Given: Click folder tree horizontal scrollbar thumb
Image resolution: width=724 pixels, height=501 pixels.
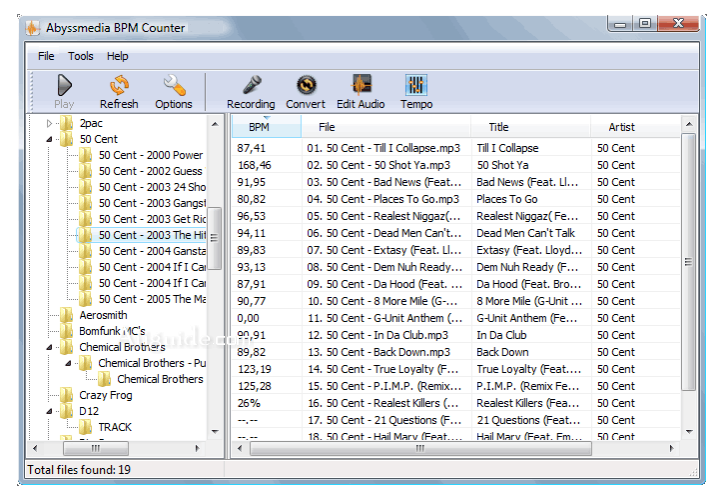Looking at the screenshot, I should (96, 448).
